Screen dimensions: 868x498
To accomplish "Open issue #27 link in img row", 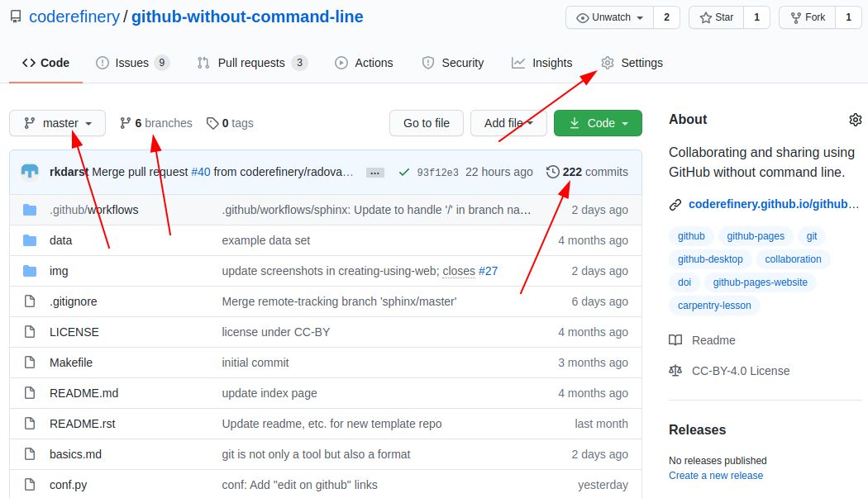I will tap(488, 271).
